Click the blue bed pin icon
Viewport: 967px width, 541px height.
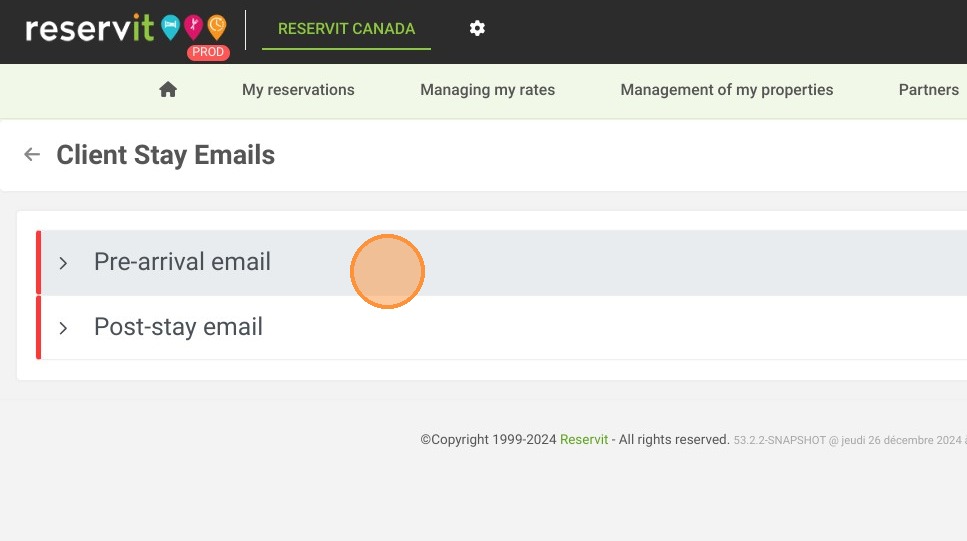[x=170, y=27]
